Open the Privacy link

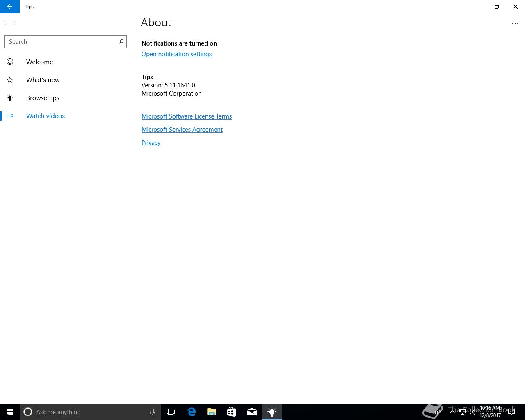coord(151,143)
